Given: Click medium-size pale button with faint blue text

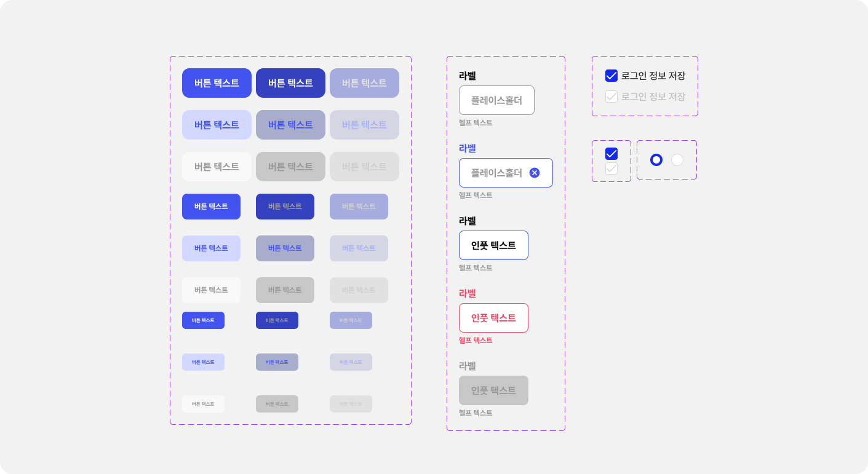Looking at the screenshot, I should point(359,248).
